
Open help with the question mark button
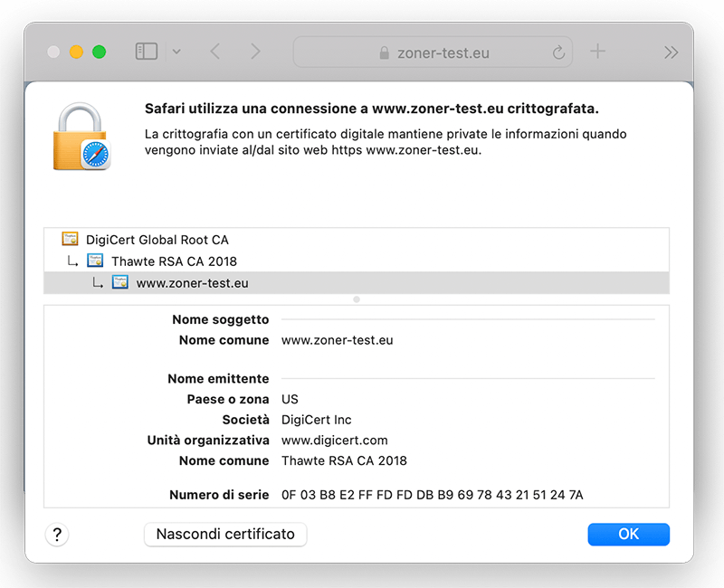pyautogui.click(x=57, y=535)
